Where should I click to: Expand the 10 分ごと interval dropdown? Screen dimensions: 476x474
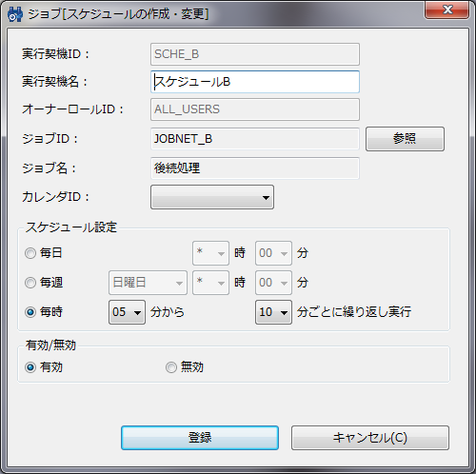point(273,312)
